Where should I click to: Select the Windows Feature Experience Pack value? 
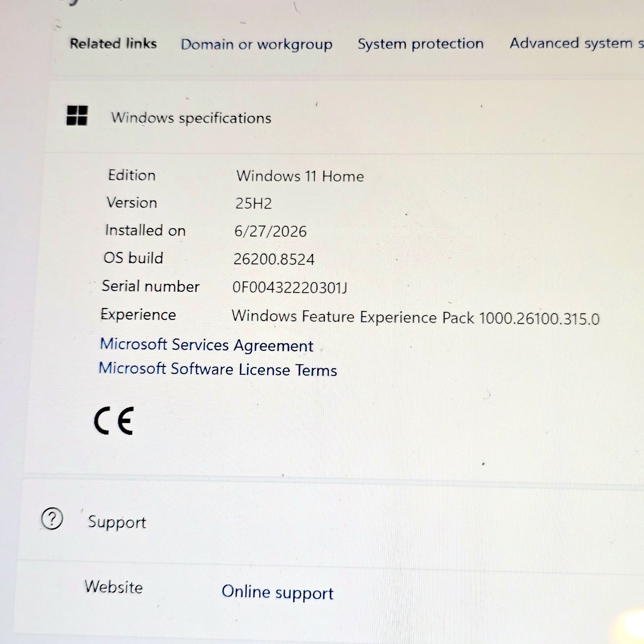pyautogui.click(x=415, y=317)
